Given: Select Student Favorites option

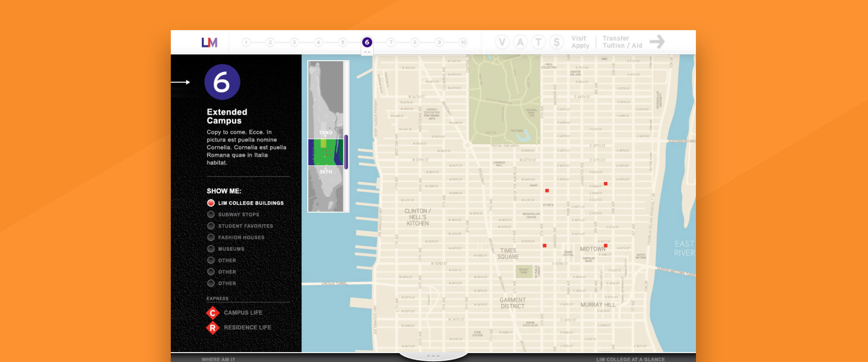Looking at the screenshot, I should point(240,226).
